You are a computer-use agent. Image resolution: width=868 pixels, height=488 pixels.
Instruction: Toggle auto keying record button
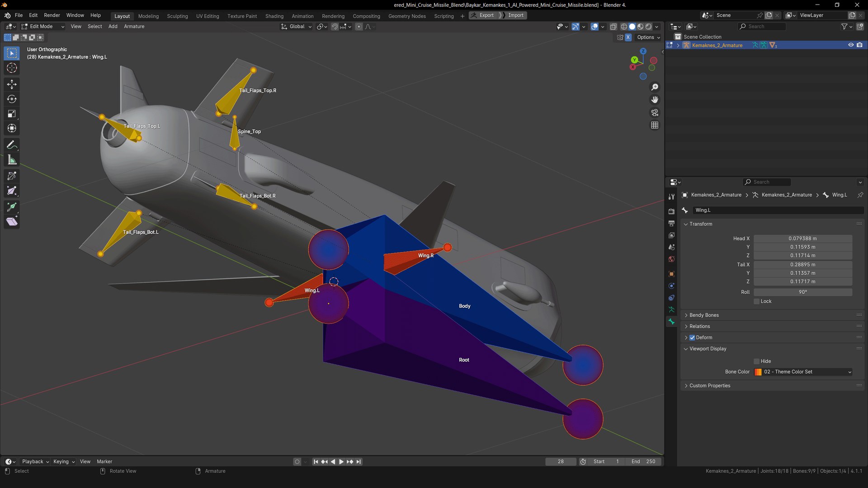tap(297, 462)
